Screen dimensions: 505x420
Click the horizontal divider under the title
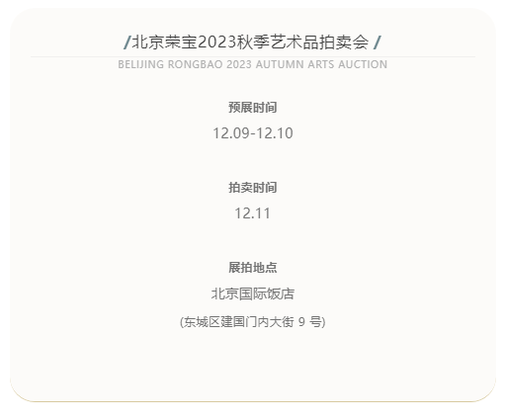(253, 56)
